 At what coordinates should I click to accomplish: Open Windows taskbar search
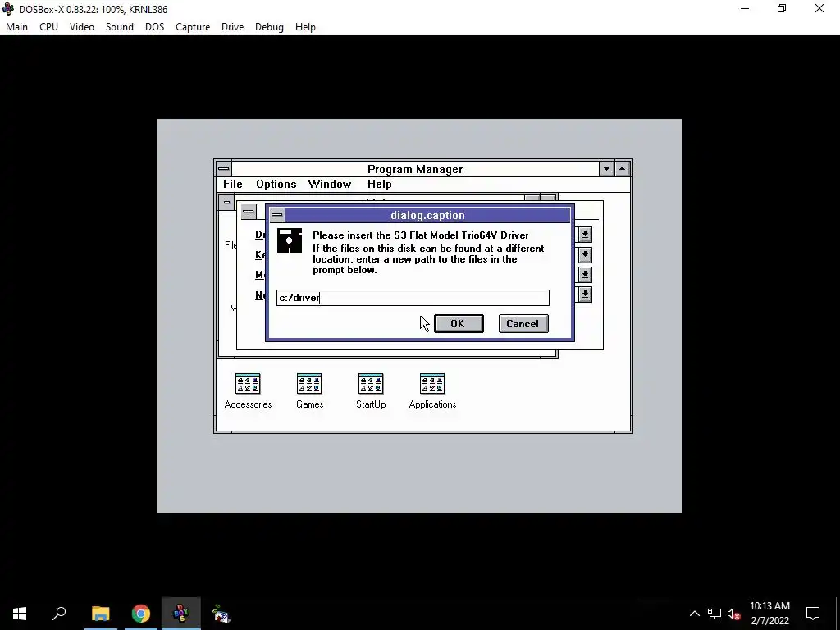coord(59,614)
